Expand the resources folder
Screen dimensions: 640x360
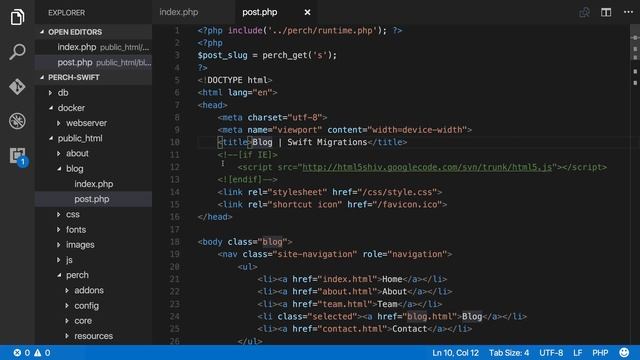point(94,336)
